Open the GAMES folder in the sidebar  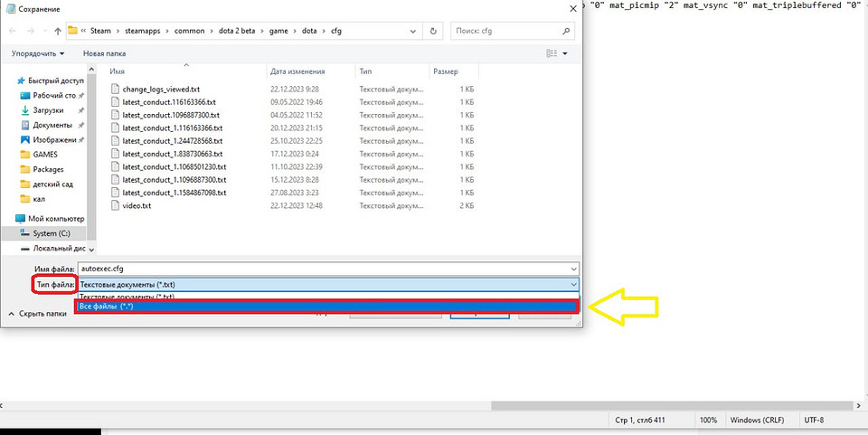(x=44, y=155)
